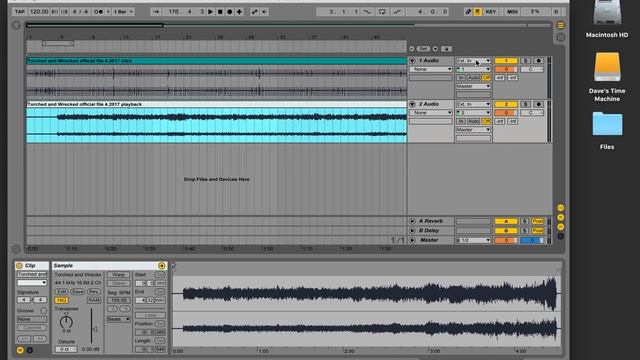The height and width of the screenshot is (360, 640).
Task: Toggle the Automation Arm button
Action: coord(255,12)
